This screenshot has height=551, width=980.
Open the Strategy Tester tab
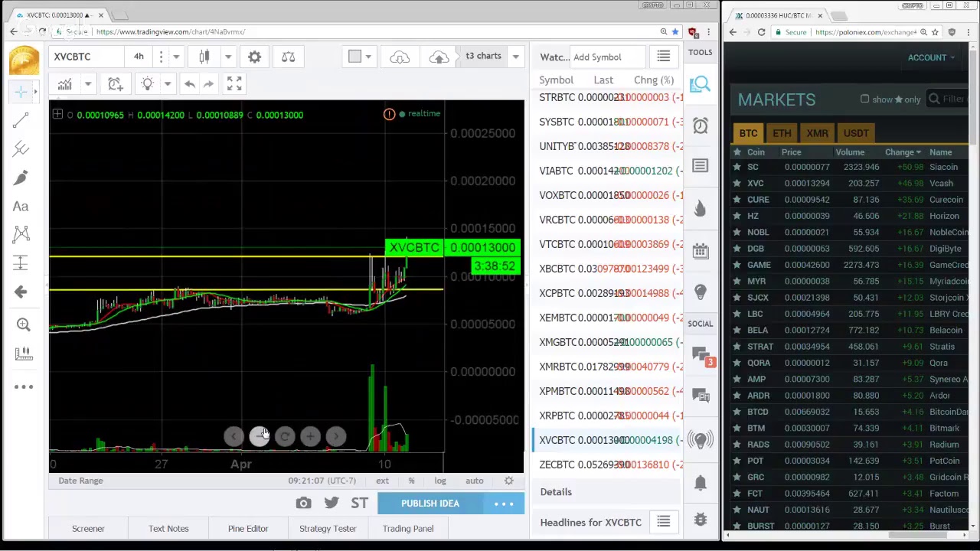coord(328,528)
